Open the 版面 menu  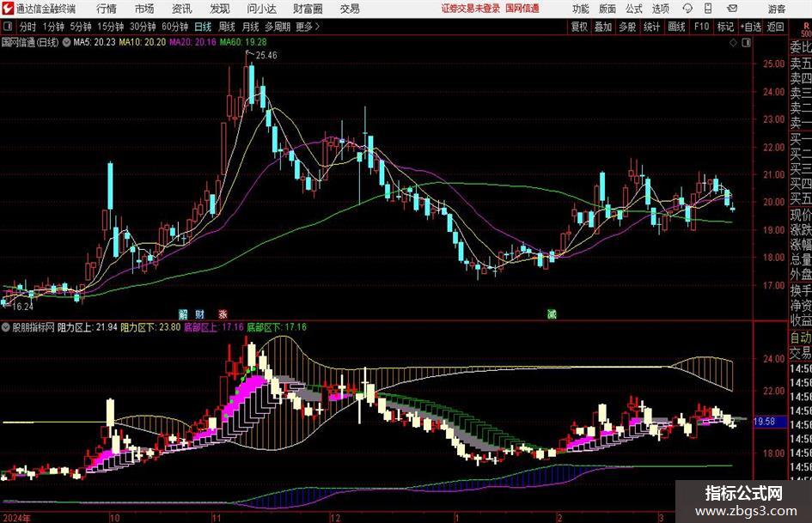click(607, 9)
